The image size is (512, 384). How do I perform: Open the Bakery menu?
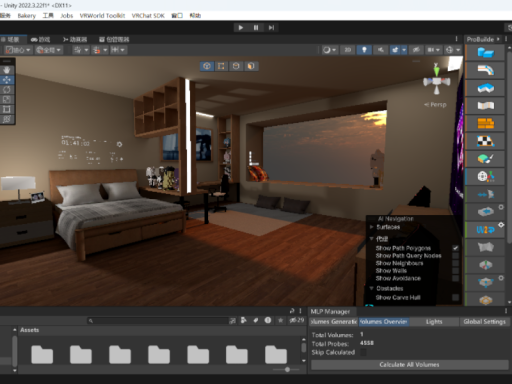pos(27,16)
